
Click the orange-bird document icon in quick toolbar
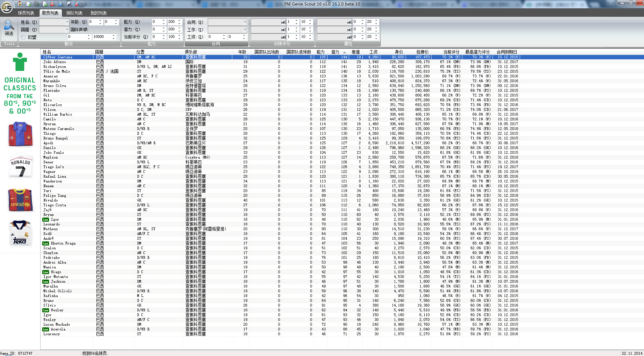click(20, 4)
